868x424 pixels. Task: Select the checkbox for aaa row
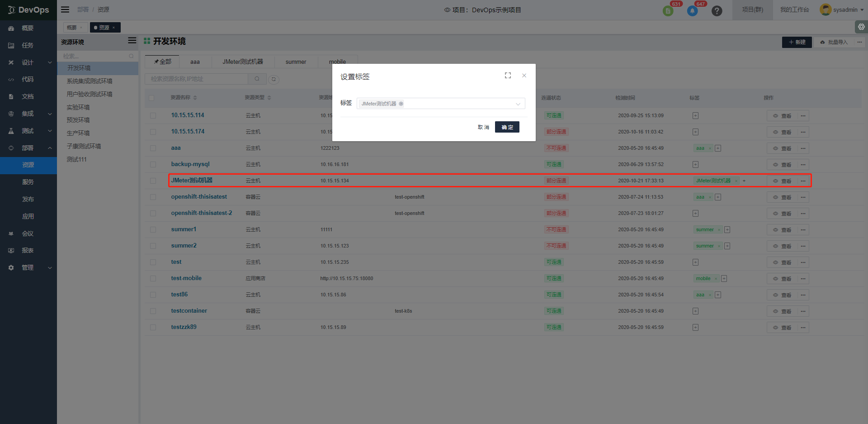tap(153, 148)
